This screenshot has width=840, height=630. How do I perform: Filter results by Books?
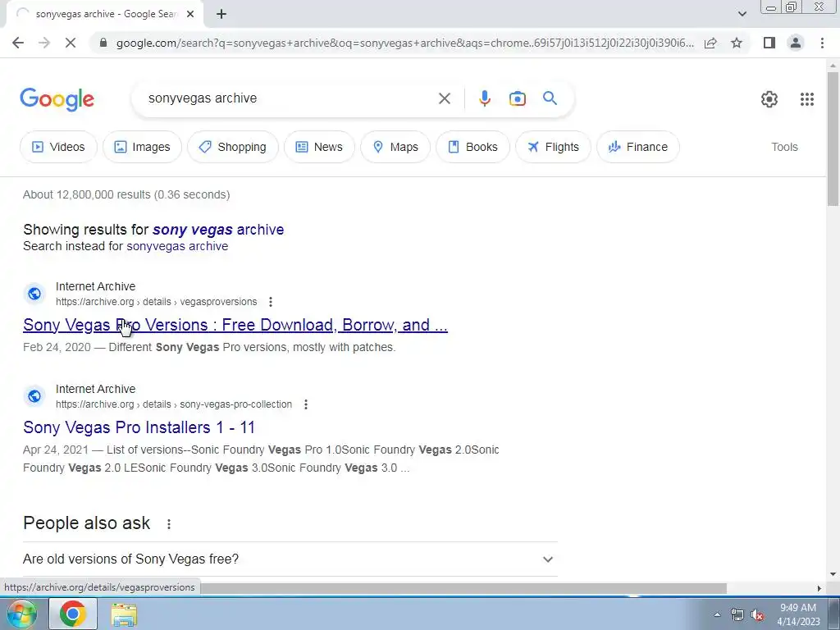pos(472,147)
